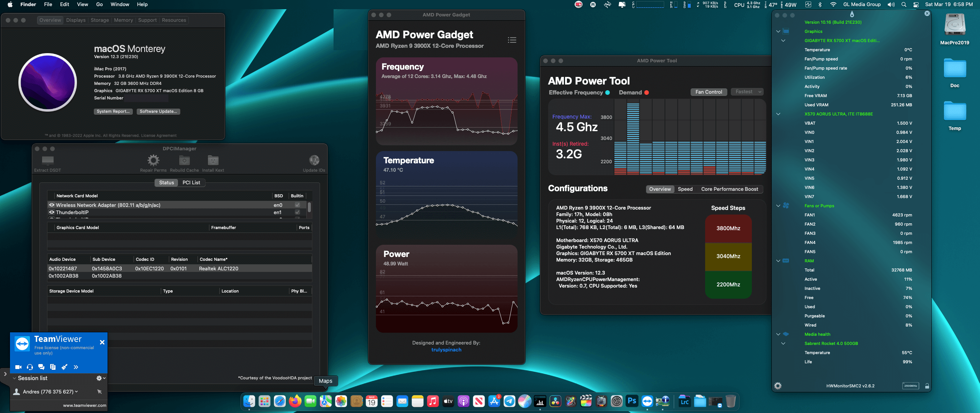Select Status tab in DPCIManager
The width and height of the screenshot is (980, 413).
[167, 182]
